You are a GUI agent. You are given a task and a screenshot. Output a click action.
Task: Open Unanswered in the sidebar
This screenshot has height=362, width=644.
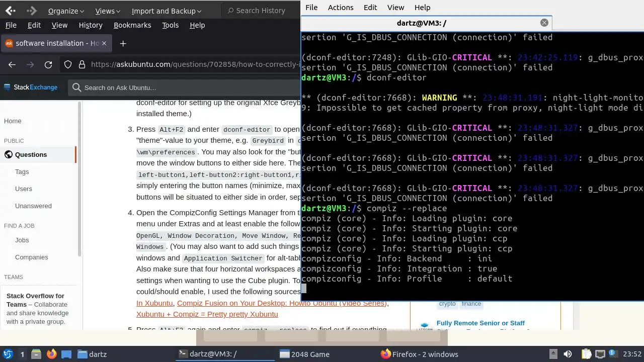coord(33,206)
